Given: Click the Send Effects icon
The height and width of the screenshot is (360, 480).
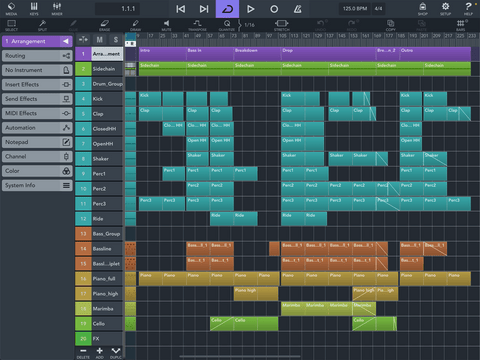Looking at the screenshot, I should coord(66,99).
